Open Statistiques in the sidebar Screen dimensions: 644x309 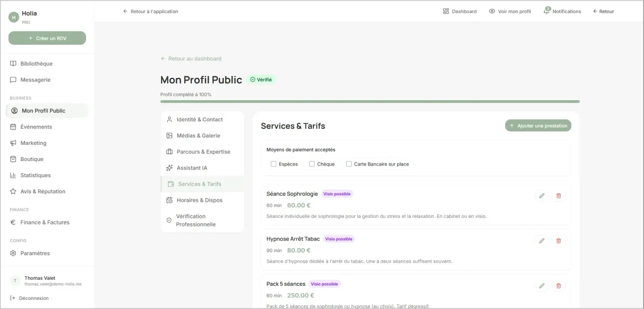(47, 175)
